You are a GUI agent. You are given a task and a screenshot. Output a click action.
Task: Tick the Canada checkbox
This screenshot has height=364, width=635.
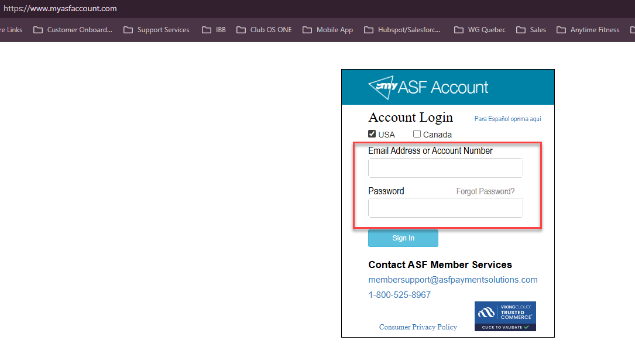click(x=417, y=134)
